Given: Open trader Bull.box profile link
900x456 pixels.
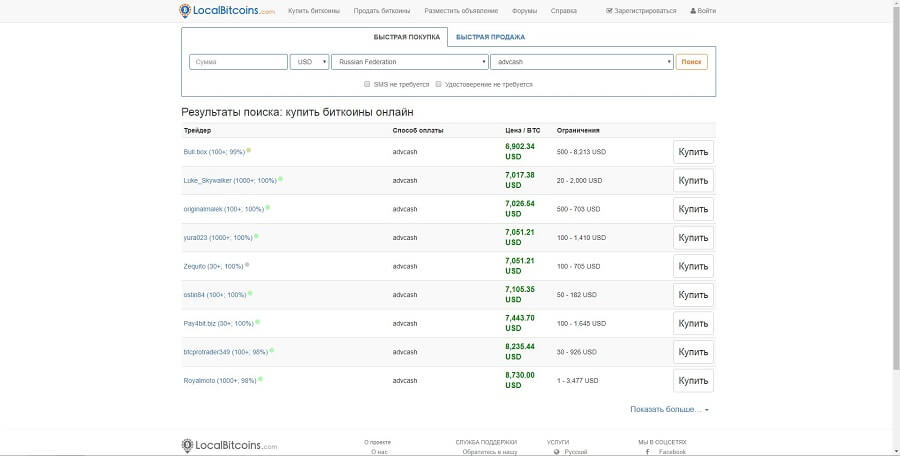Looking at the screenshot, I should point(214,152).
